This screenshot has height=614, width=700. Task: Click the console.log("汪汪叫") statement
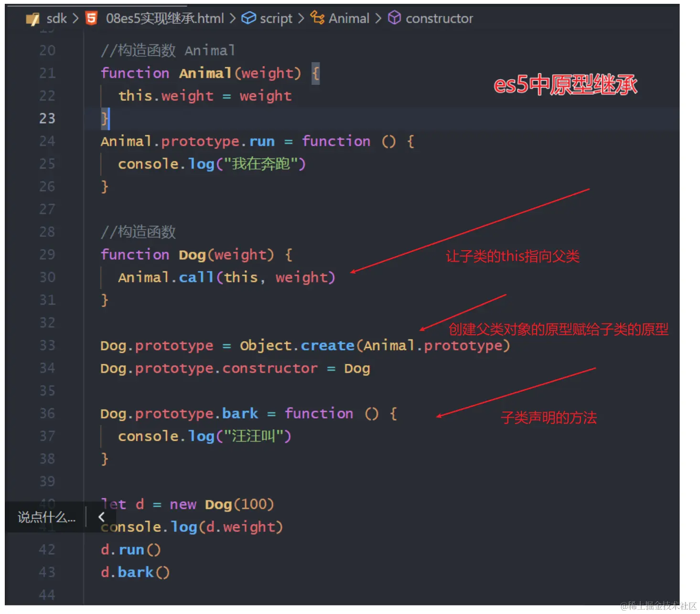pos(205,436)
